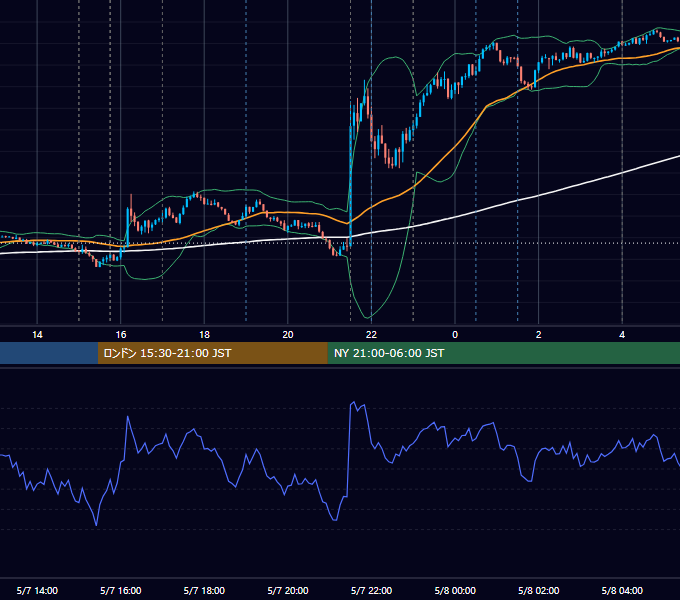The height and width of the screenshot is (600, 680).
Task: Click the blue session bar before ロンドン
Action: click(x=49, y=353)
